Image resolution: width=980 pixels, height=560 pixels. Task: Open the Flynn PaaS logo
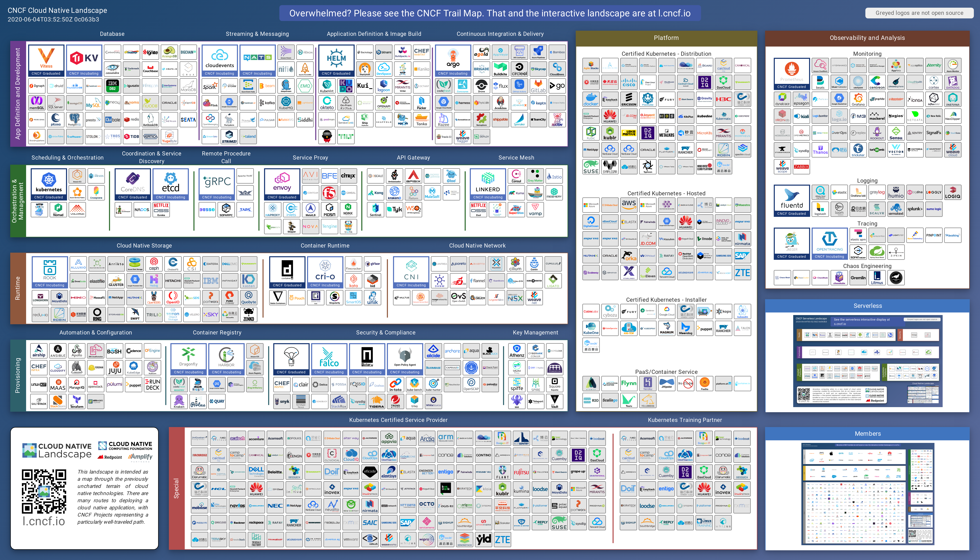coord(629,383)
